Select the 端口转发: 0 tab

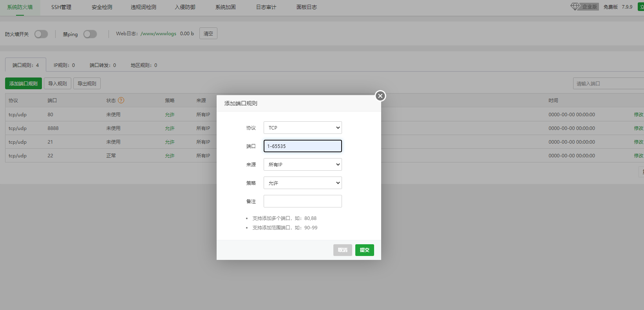tap(103, 65)
